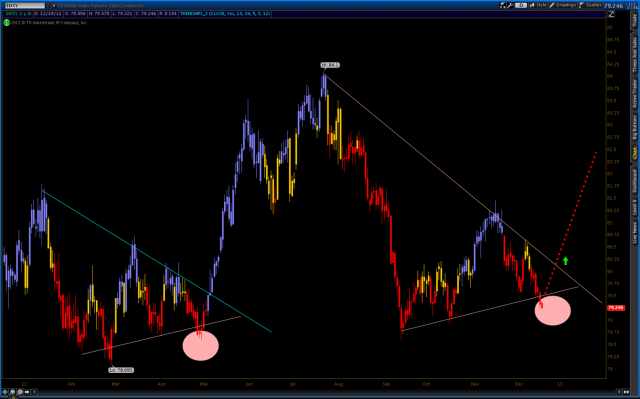Click the colored symbol-link icon beside the symbol box
This screenshot has height=399, width=640.
tap(53, 5)
